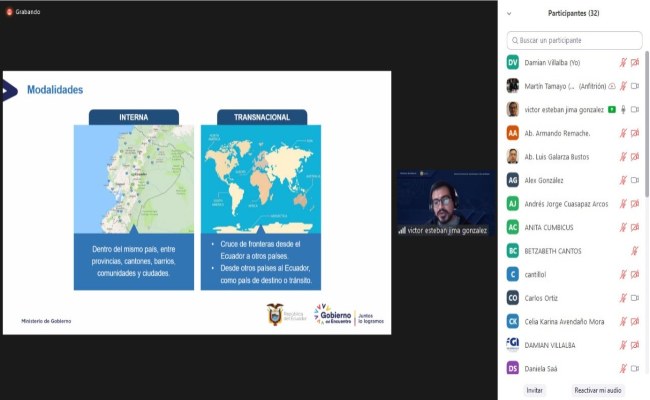Click the Invitar button
This screenshot has height=400, width=650.
point(535,390)
